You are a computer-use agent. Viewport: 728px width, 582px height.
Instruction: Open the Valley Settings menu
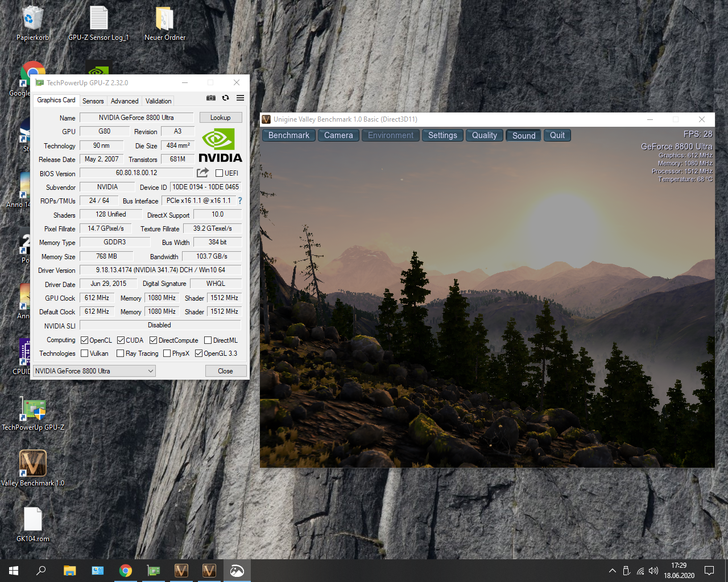pos(442,135)
